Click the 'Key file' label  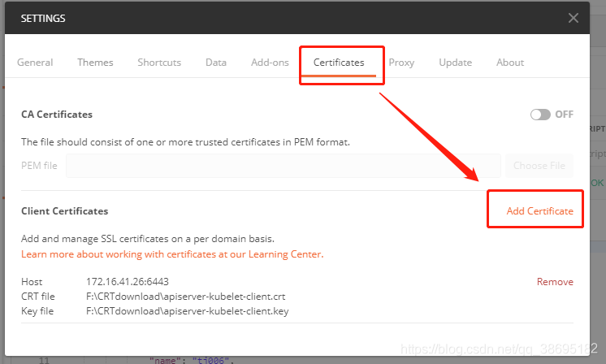(x=37, y=311)
